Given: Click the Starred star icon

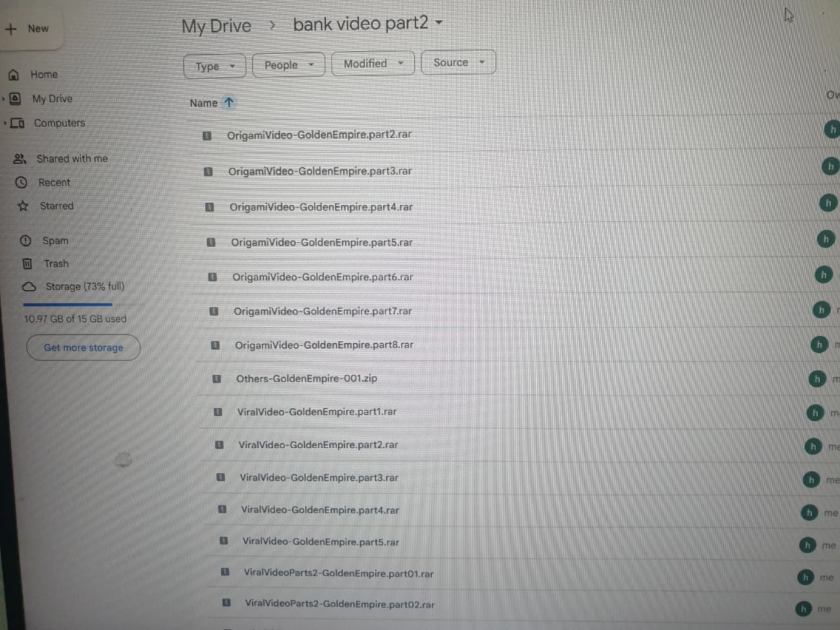Looking at the screenshot, I should 23,206.
